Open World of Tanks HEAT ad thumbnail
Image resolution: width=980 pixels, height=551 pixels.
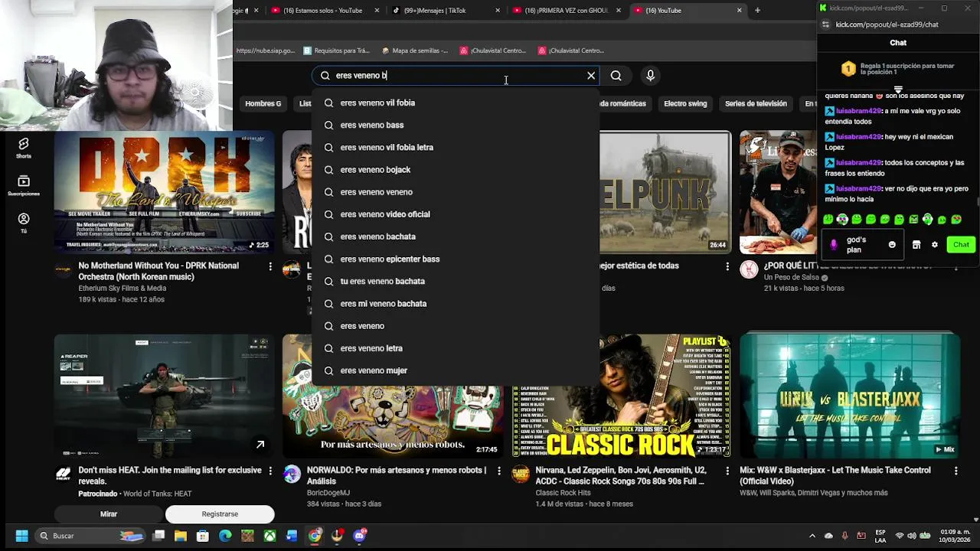[163, 396]
